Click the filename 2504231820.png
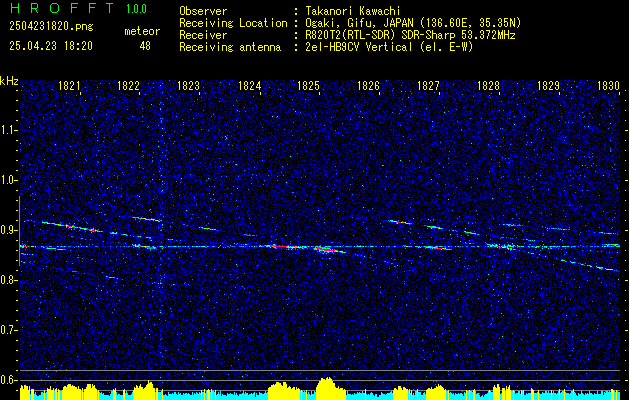629x400 pixels. pyautogui.click(x=51, y=26)
